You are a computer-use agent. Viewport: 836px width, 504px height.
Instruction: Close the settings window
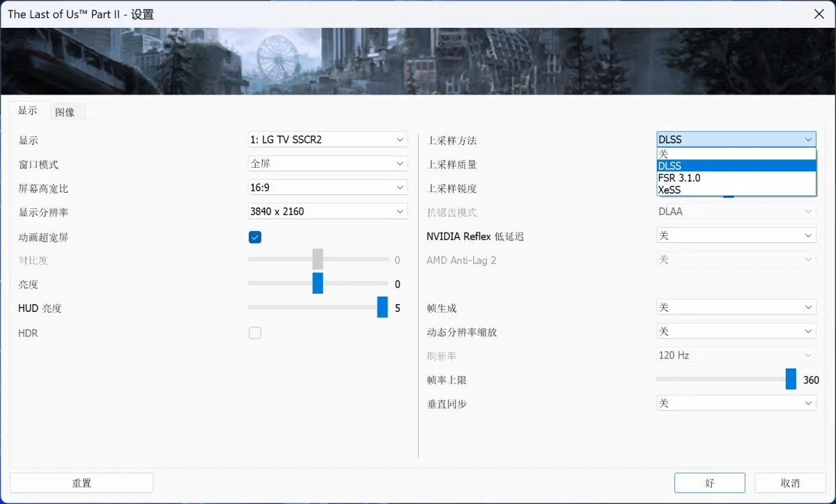point(820,14)
